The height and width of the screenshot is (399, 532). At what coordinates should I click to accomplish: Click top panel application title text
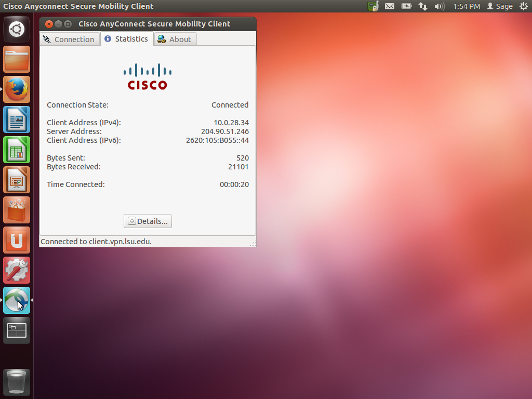tap(78, 6)
